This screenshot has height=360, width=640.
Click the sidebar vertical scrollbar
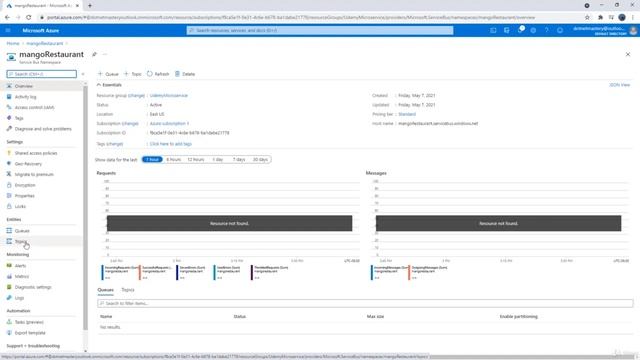click(85, 208)
